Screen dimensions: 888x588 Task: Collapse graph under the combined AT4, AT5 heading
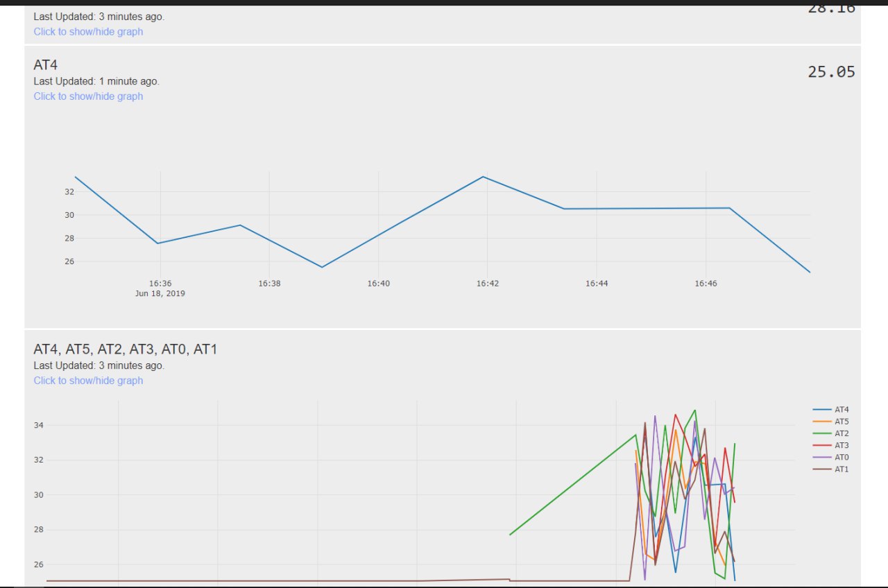coord(88,381)
